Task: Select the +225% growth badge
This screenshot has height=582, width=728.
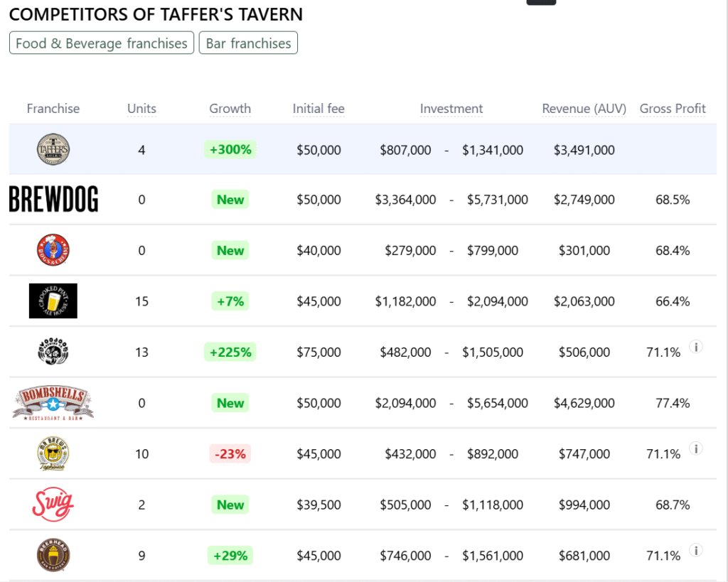Action: coord(230,352)
